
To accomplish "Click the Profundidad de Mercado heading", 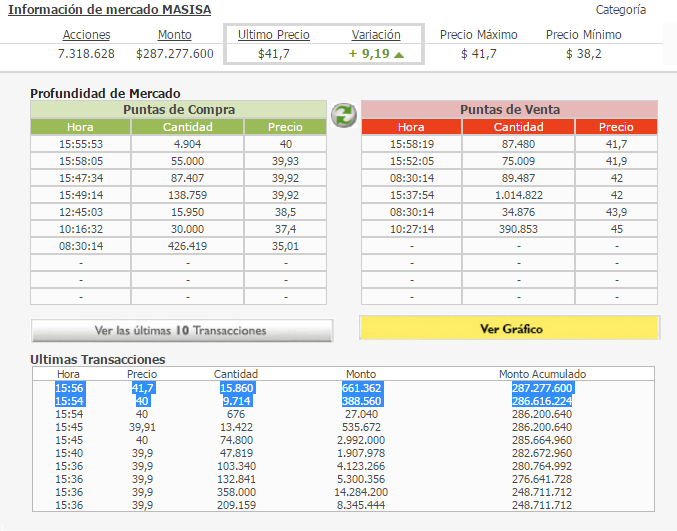I will 105,93.
